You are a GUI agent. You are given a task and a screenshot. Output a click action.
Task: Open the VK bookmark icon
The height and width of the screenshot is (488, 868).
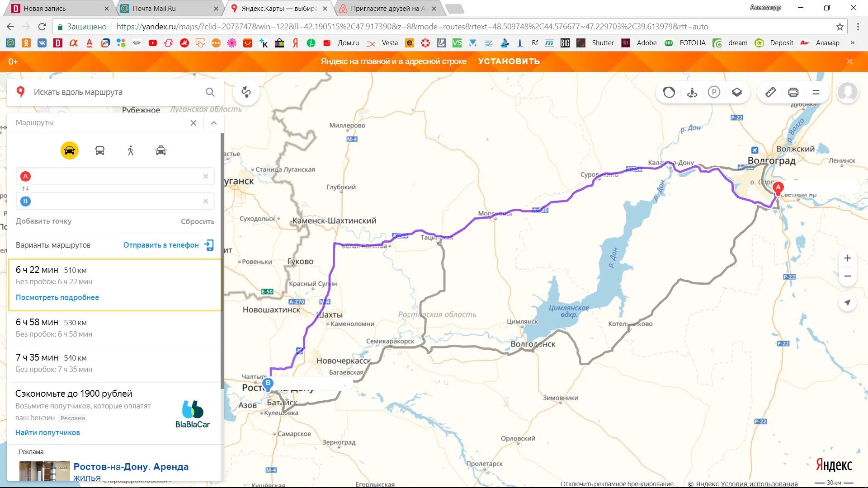(42, 43)
